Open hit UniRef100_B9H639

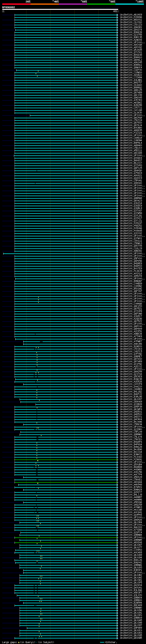click(x=131, y=32)
